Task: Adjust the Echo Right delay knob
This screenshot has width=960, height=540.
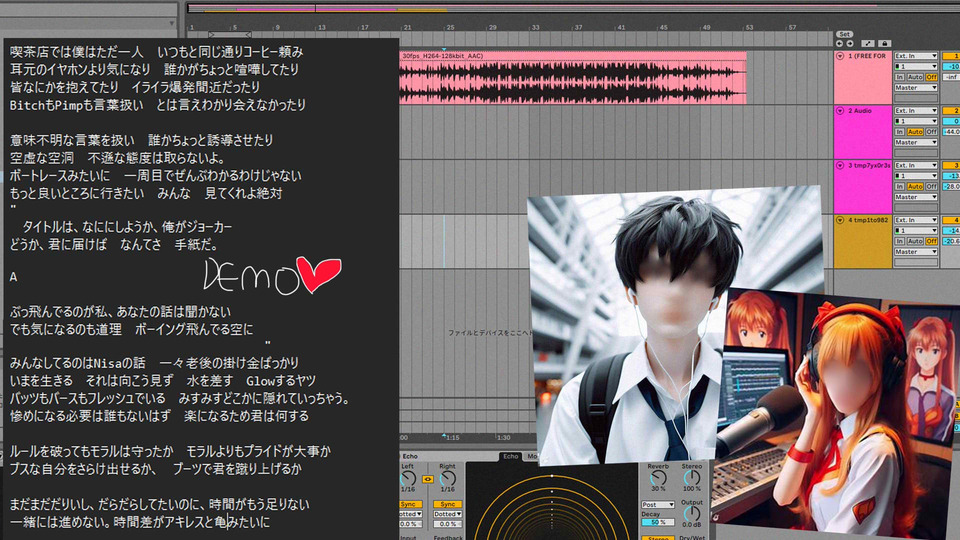Action: coord(448,478)
